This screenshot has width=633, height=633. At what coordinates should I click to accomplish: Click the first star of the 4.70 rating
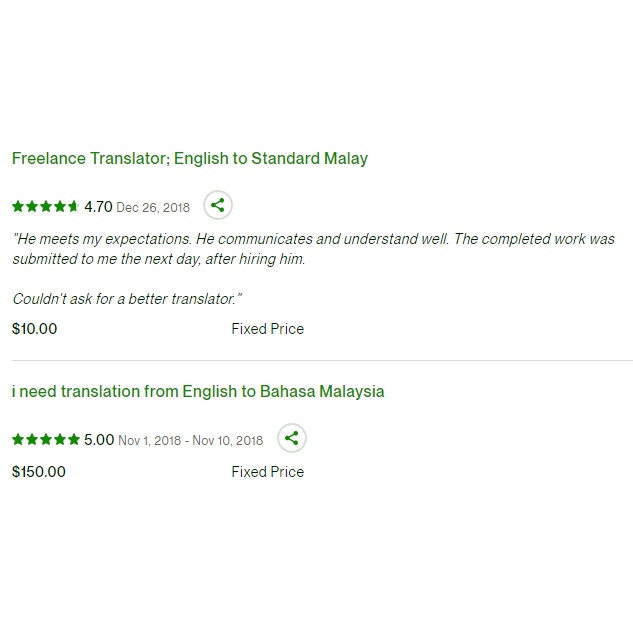pos(18,207)
